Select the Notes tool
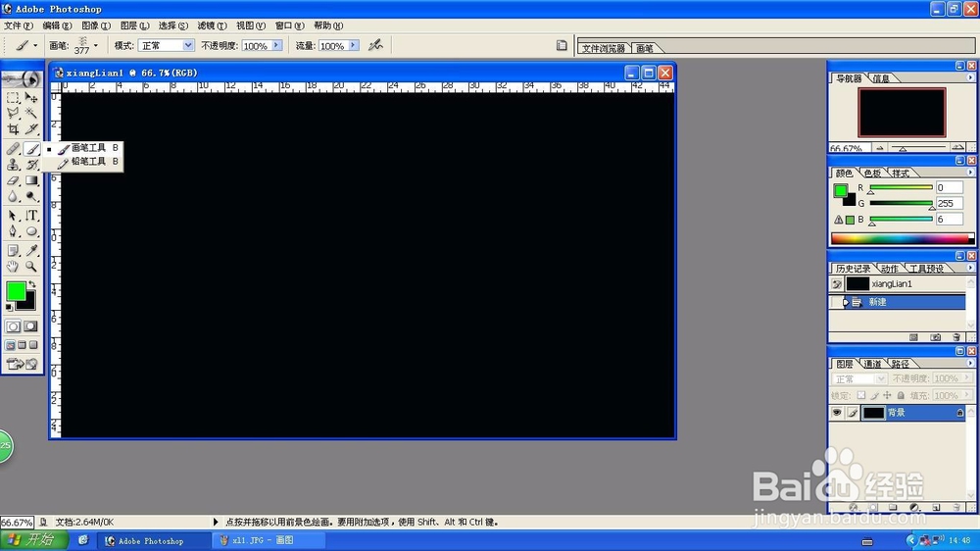This screenshot has height=551, width=980. [13, 250]
